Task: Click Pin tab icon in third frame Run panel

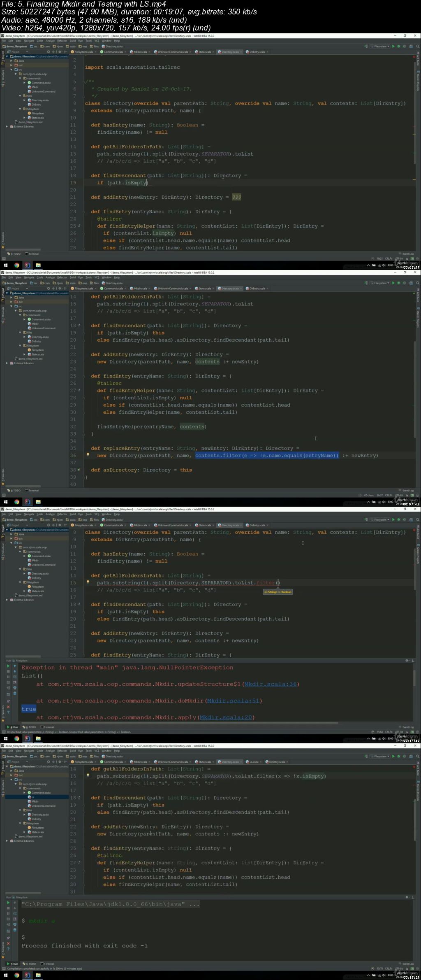Action: pyautogui.click(x=8, y=701)
